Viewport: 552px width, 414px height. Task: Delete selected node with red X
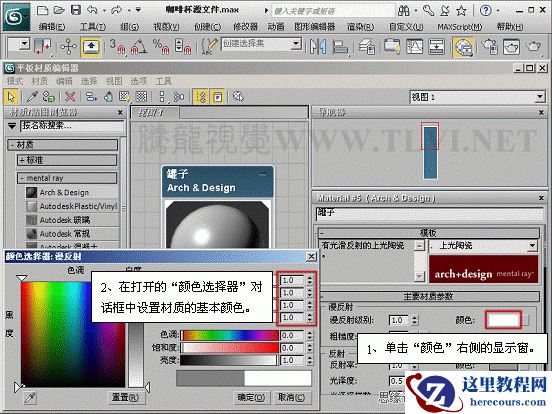pyautogui.click(x=70, y=96)
